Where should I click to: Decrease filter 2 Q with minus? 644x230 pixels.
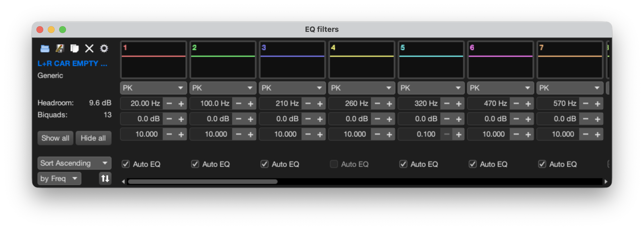[239, 134]
